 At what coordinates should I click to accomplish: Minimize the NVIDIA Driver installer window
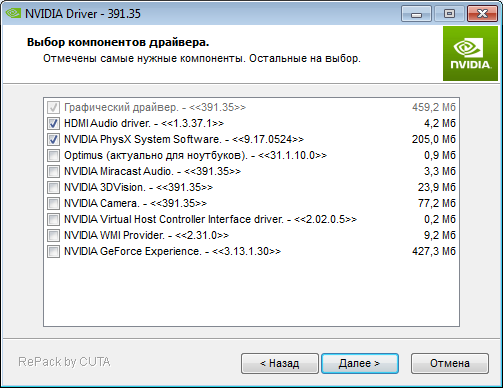point(416,14)
